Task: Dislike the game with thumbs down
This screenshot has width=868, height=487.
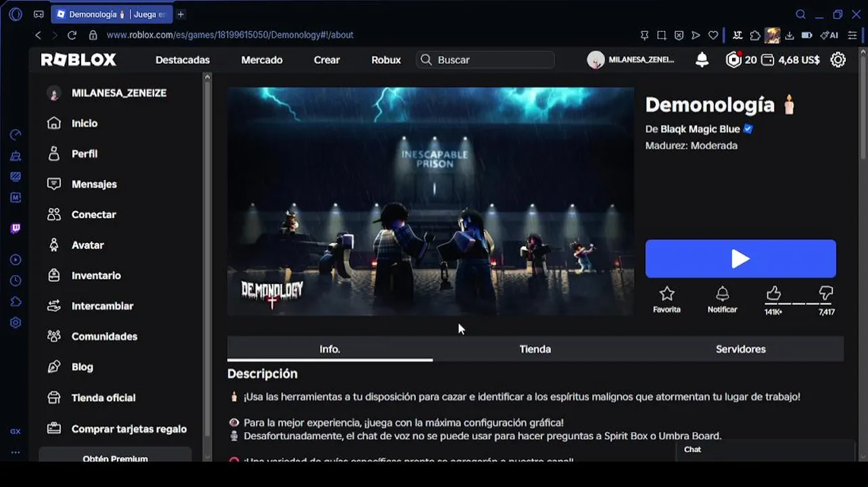Action: pos(826,294)
